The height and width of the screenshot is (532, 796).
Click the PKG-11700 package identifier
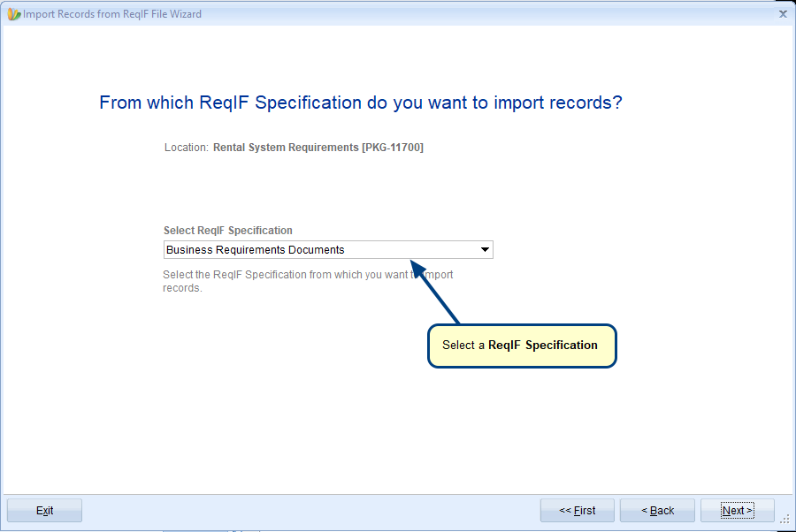click(393, 148)
